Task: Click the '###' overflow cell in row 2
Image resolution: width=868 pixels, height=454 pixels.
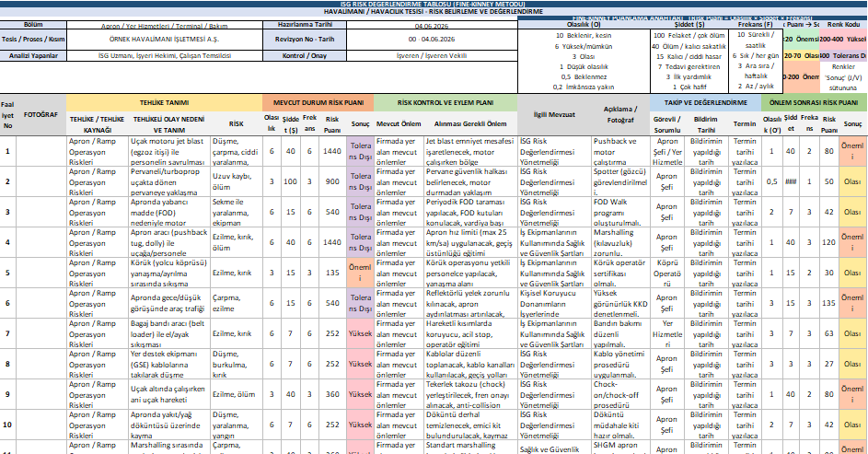Action: click(791, 181)
